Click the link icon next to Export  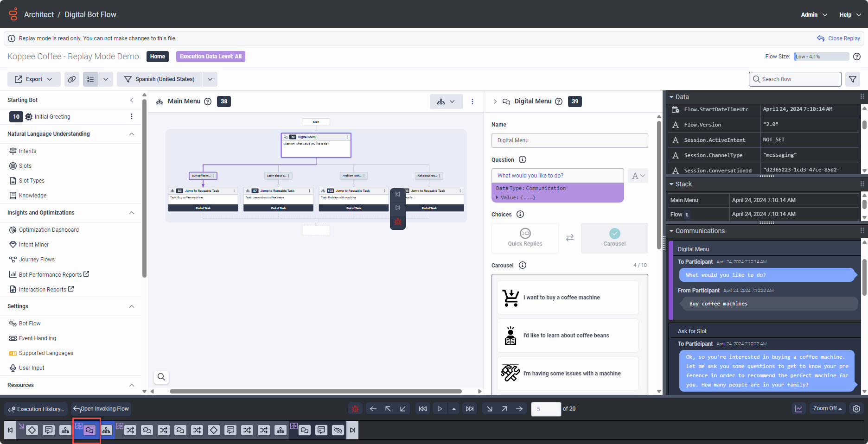(72, 79)
